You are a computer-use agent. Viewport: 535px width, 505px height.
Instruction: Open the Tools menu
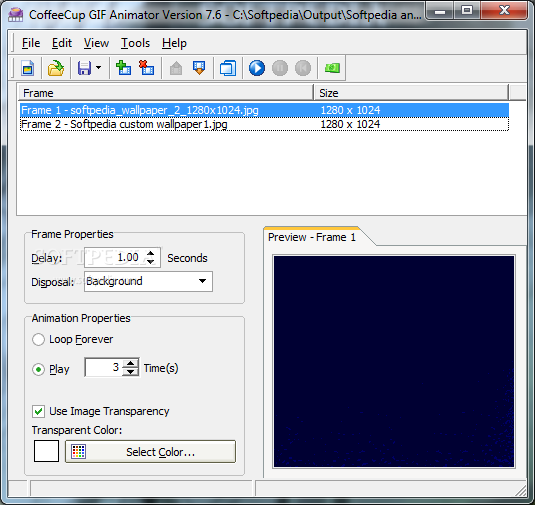[x=135, y=43]
